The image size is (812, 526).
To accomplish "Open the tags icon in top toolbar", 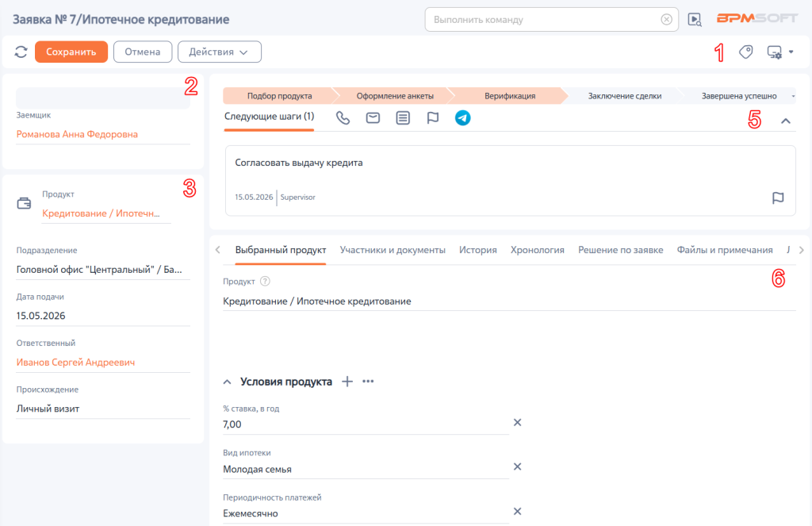I will click(x=745, y=52).
